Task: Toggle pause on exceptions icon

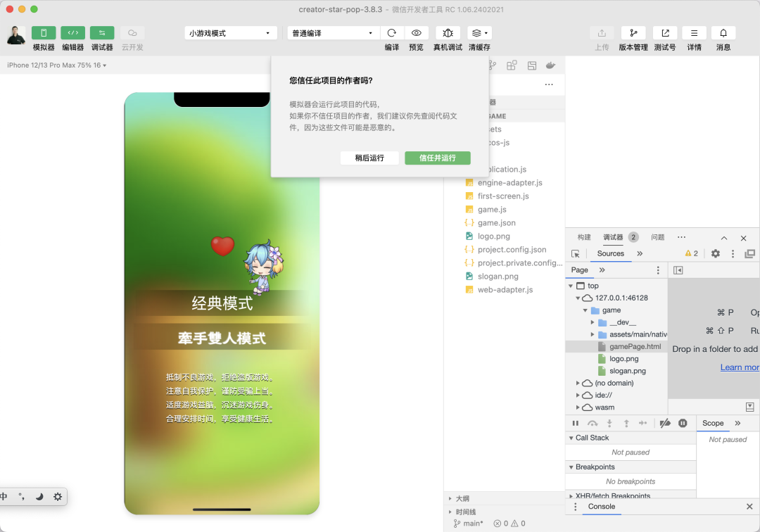Action: (683, 423)
